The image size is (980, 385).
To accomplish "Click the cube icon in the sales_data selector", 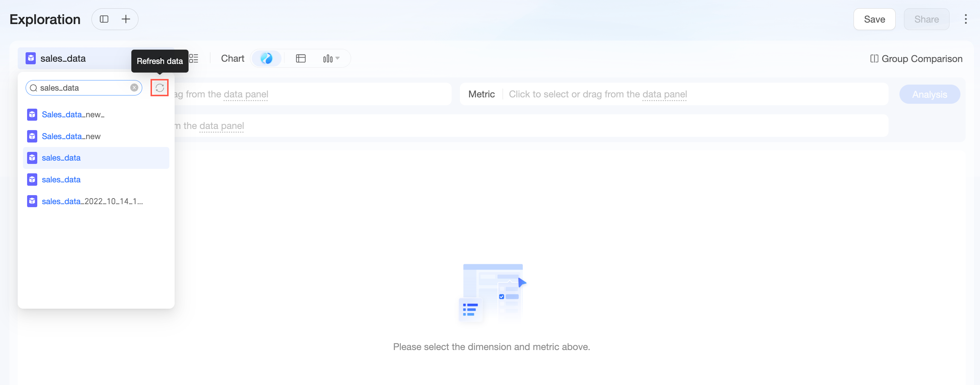I will click(x=31, y=59).
